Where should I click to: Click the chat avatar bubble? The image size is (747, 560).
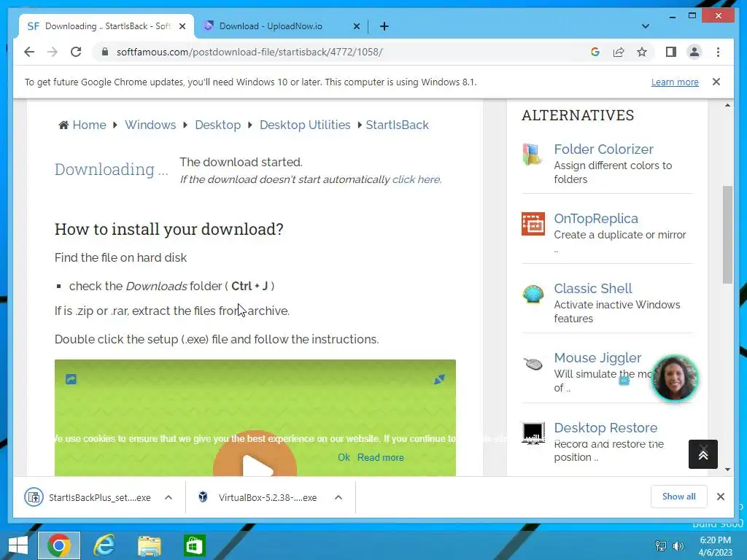pos(674,378)
